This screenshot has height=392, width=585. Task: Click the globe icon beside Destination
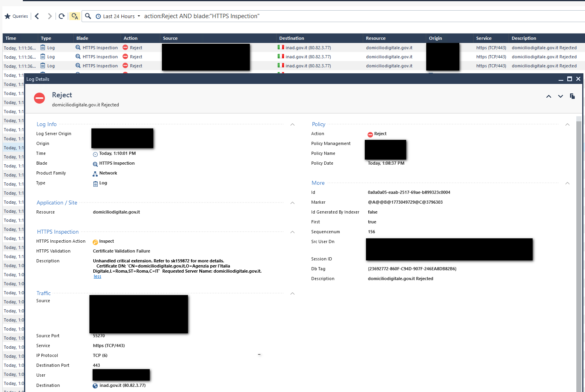pos(95,386)
